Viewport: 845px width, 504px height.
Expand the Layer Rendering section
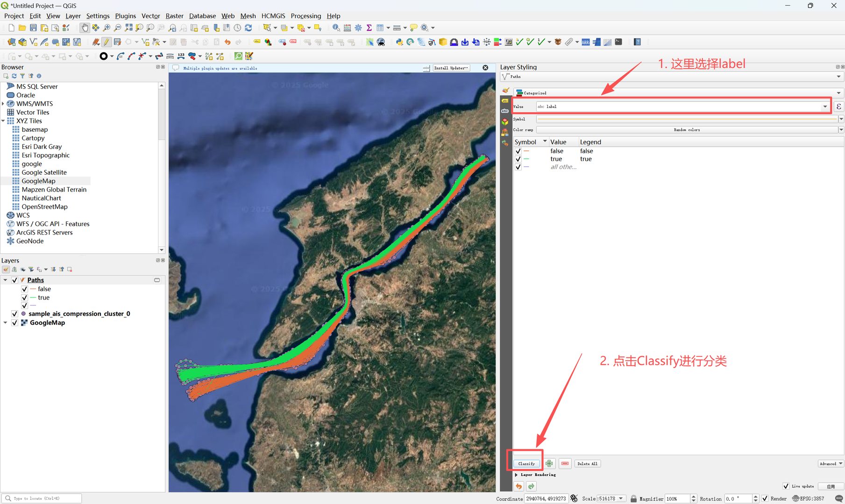click(x=516, y=475)
